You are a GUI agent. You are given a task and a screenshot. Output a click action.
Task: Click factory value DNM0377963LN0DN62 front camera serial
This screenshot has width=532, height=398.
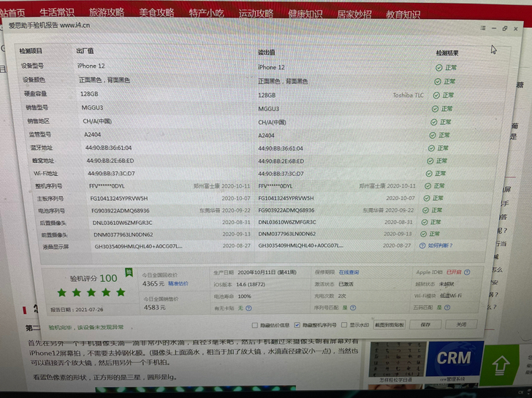[123, 234]
